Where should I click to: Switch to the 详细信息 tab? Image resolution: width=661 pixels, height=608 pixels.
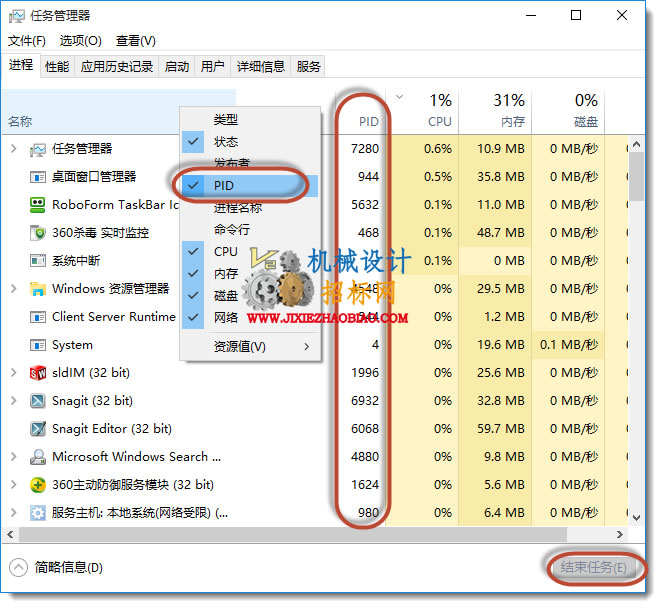[261, 67]
